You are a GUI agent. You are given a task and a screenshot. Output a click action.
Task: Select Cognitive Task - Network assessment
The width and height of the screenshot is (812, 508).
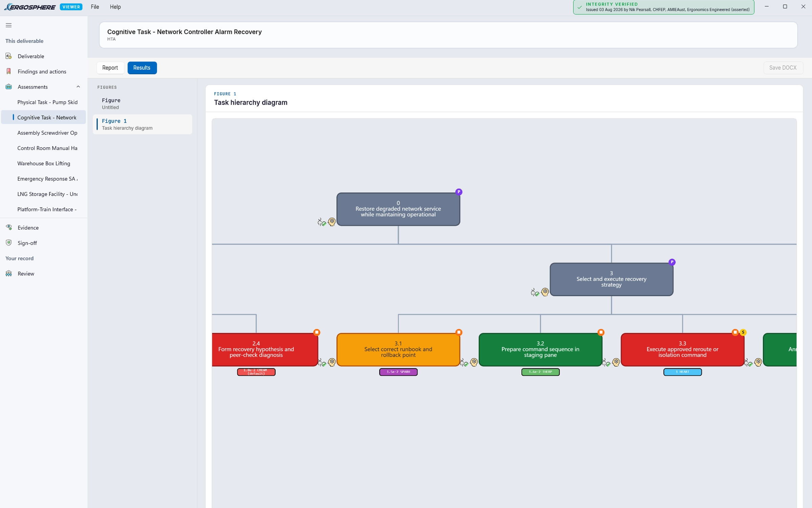(x=43, y=118)
